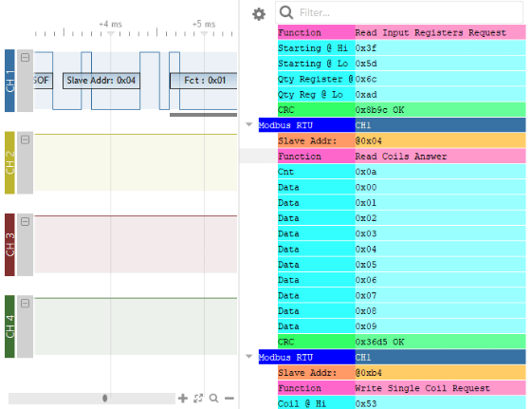Screen dimensions: 532x409
Task: Select Function Read Coils Answer row
Action: tap(402, 157)
